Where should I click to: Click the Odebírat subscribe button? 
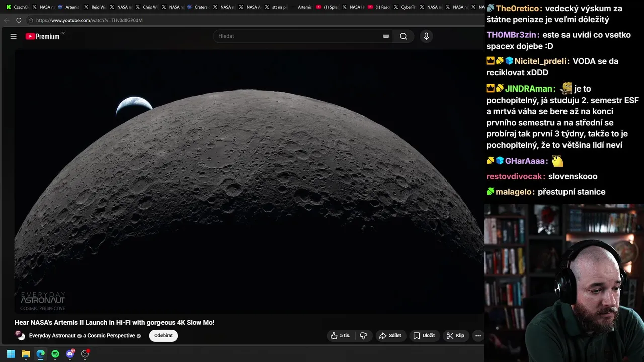point(164,336)
